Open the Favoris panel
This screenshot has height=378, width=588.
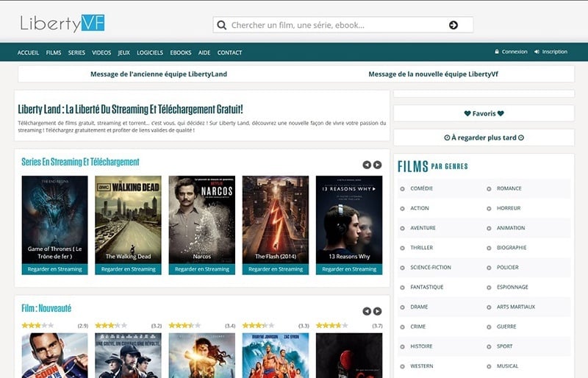click(484, 113)
